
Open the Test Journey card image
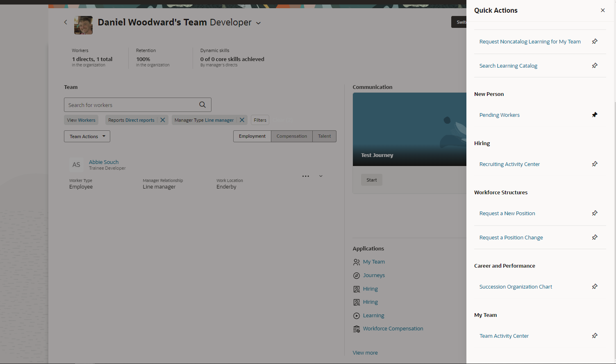[x=409, y=129]
